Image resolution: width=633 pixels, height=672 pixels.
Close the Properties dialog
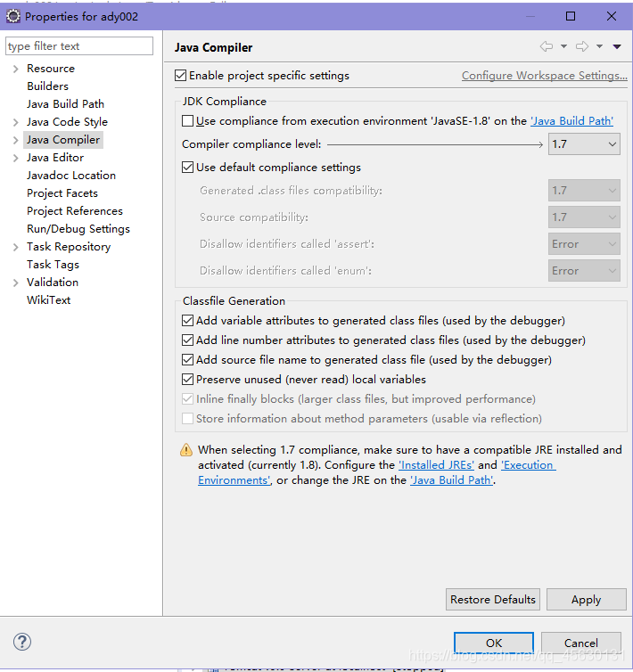pyautogui.click(x=612, y=16)
